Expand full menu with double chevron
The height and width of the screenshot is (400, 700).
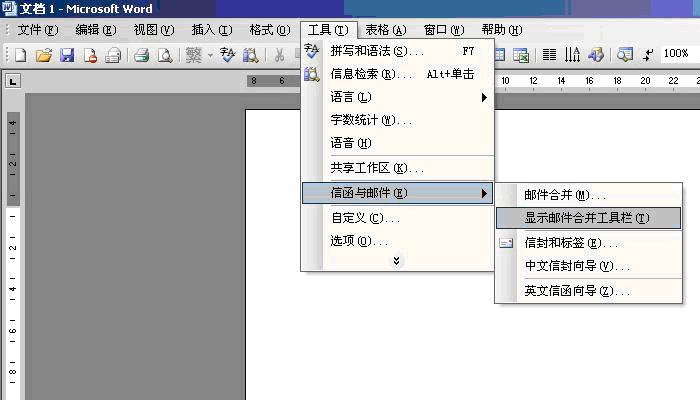[x=396, y=261]
